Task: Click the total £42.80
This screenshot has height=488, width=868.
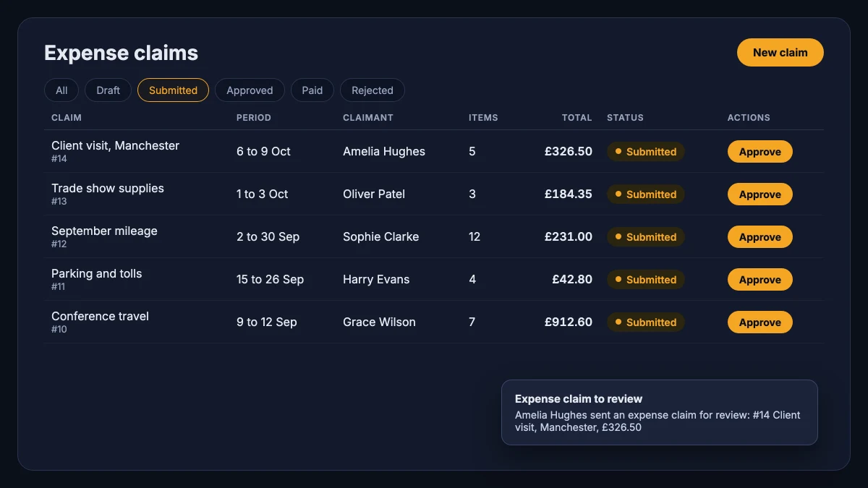Action: pyautogui.click(x=572, y=279)
